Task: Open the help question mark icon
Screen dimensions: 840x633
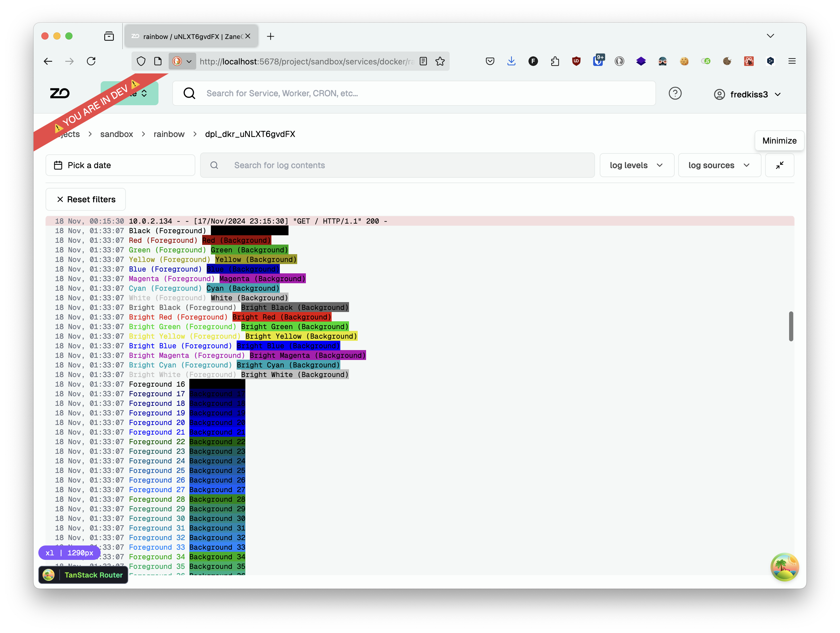Action: coord(675,94)
